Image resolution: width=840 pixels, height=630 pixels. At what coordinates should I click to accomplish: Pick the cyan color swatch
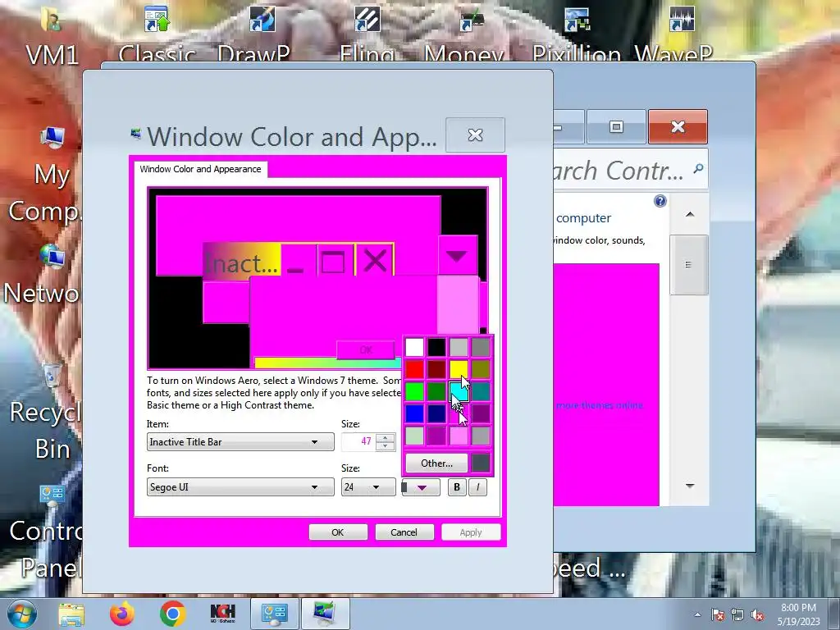459,391
